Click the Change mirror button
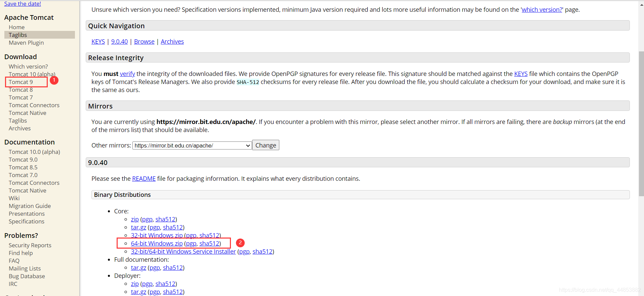This screenshot has width=644, height=296. 266,145
